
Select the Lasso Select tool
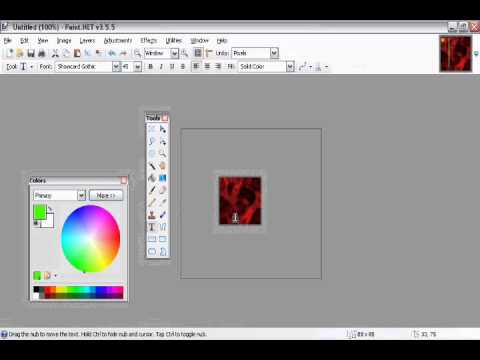[152, 141]
